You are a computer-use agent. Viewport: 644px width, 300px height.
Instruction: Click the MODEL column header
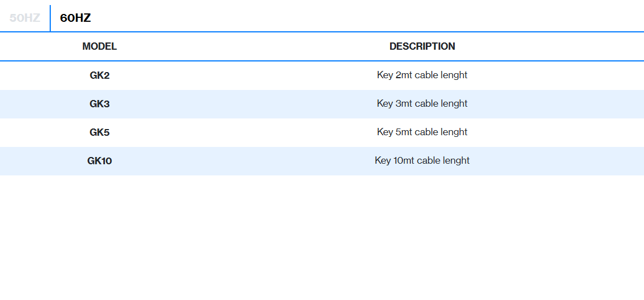99,46
